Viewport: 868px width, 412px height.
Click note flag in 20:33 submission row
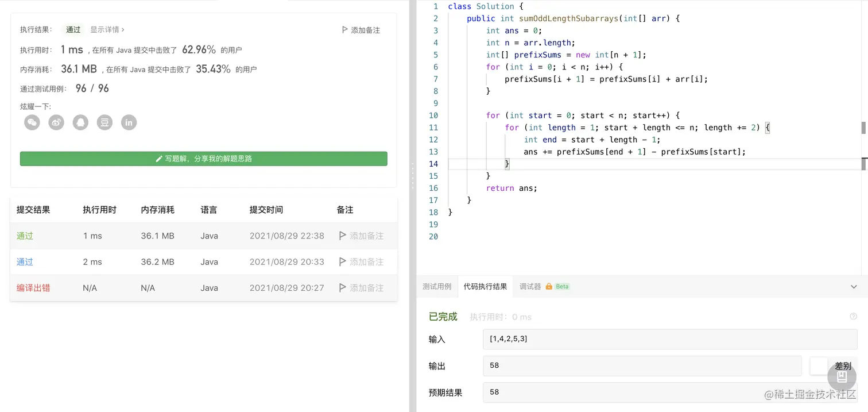pyautogui.click(x=343, y=261)
